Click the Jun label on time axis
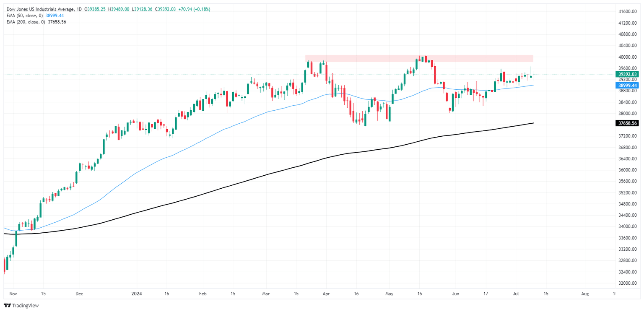The height and width of the screenshot is (312, 644). (x=457, y=294)
